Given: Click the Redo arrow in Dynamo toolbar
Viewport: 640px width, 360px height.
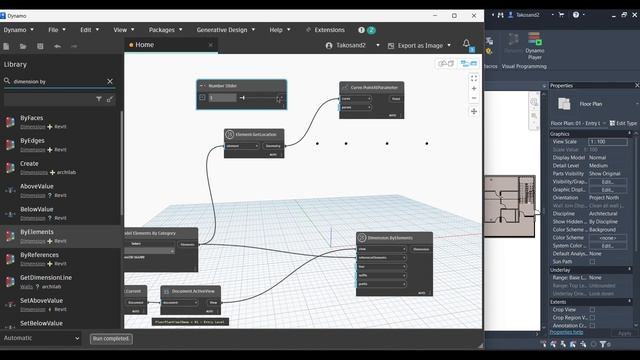Looking at the screenshot, I should [74, 47].
